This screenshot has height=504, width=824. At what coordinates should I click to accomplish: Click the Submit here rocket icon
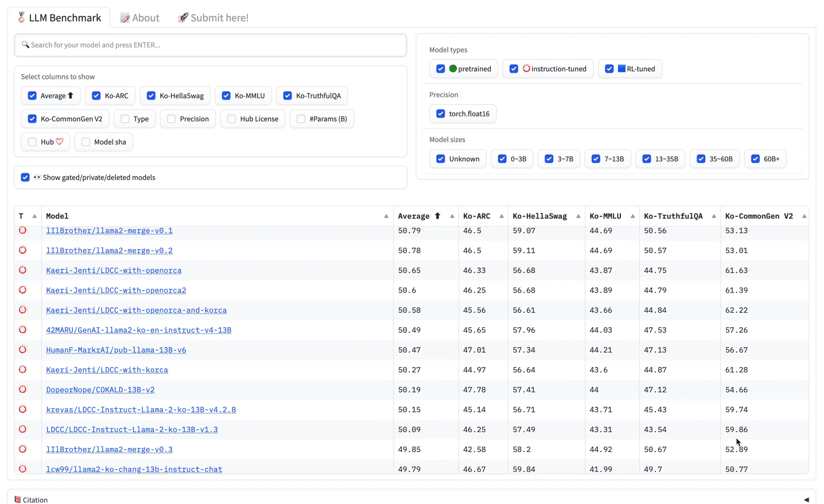tap(183, 17)
